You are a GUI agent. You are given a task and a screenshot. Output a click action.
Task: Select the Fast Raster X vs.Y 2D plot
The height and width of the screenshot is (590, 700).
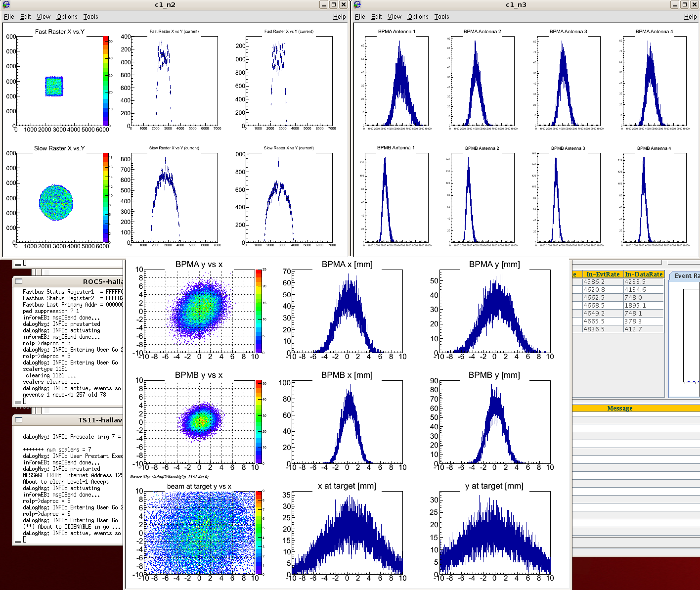pos(59,81)
